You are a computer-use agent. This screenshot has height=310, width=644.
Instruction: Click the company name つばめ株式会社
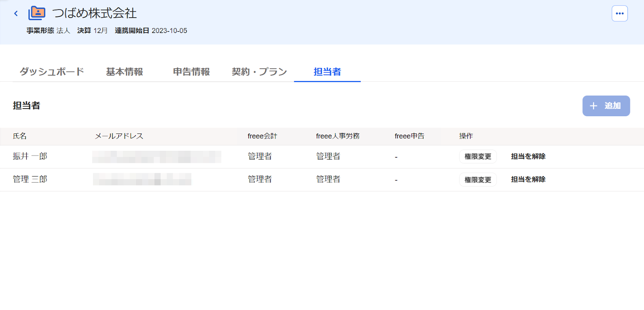click(x=94, y=13)
